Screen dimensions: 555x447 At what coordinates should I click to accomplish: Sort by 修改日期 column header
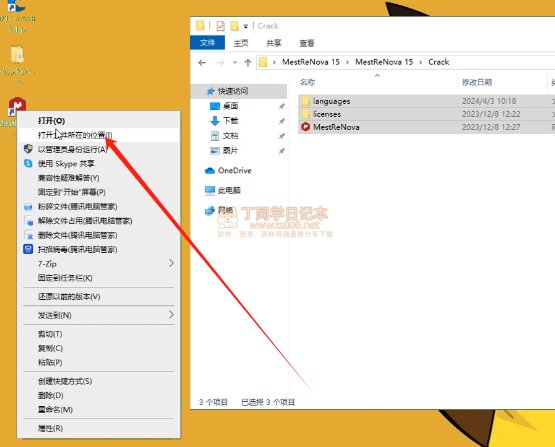click(x=477, y=82)
